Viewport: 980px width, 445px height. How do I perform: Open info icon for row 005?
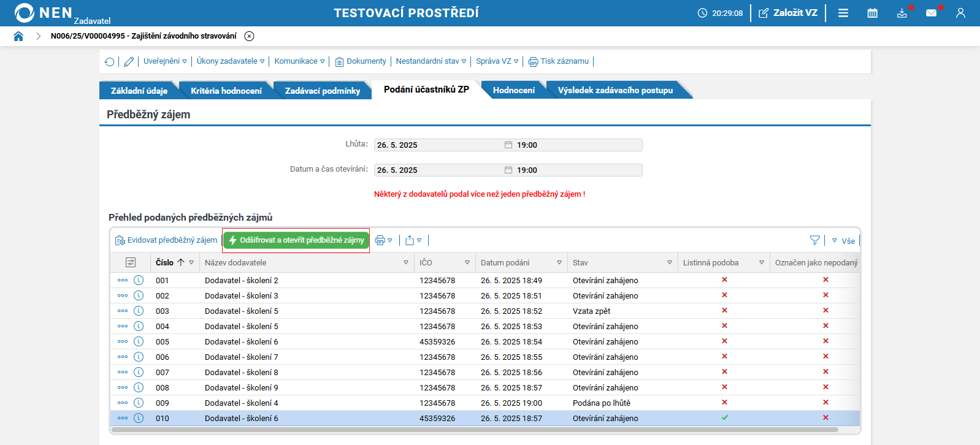(x=139, y=341)
